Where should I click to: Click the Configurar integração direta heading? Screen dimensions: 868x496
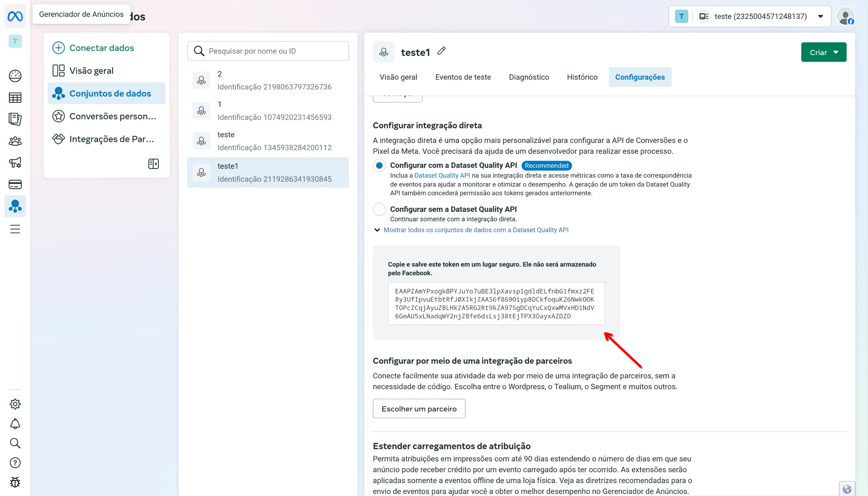click(427, 125)
